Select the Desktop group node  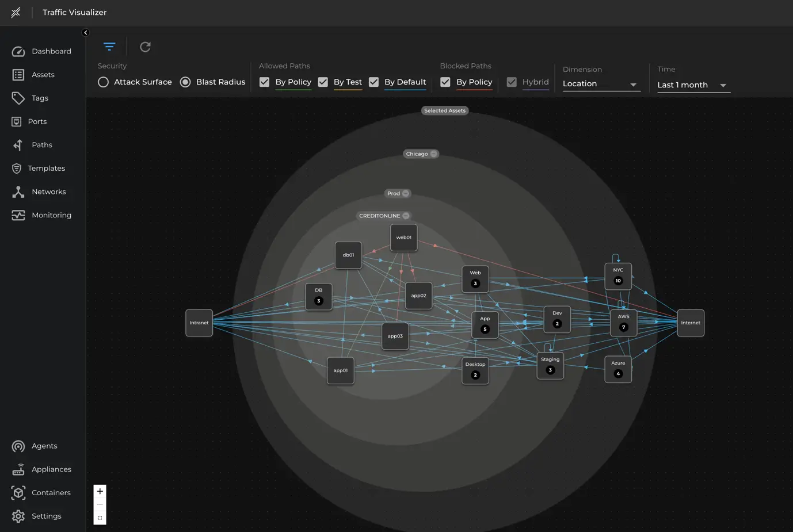click(475, 370)
